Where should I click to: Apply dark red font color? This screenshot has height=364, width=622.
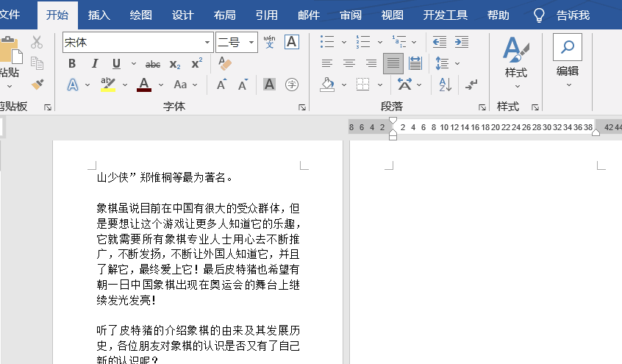144,85
